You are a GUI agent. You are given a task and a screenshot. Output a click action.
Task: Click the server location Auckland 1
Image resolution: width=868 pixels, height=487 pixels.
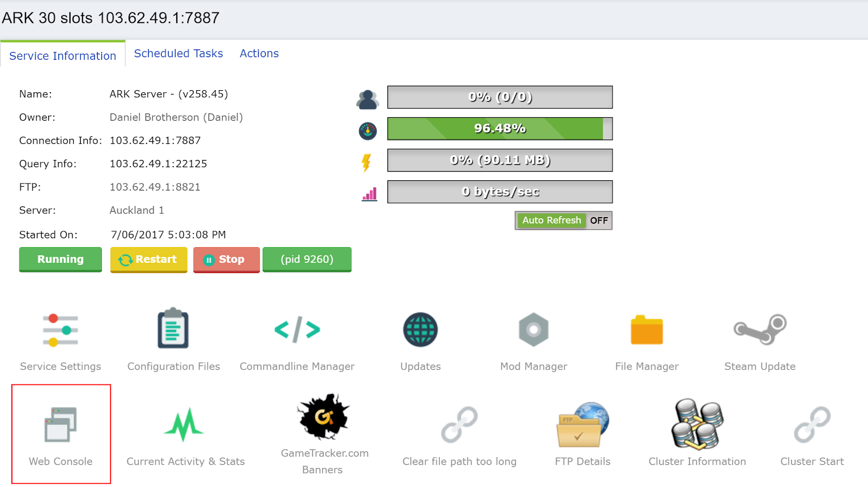137,210
